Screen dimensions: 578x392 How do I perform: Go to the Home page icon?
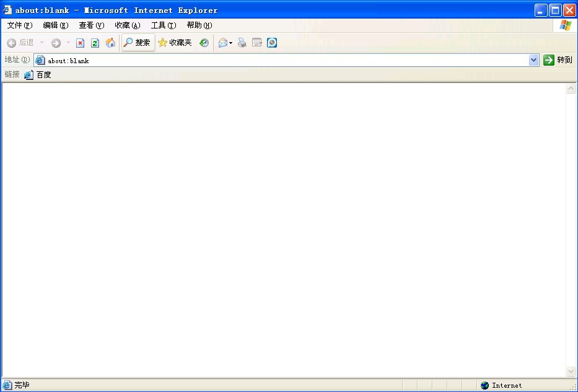pyautogui.click(x=110, y=43)
